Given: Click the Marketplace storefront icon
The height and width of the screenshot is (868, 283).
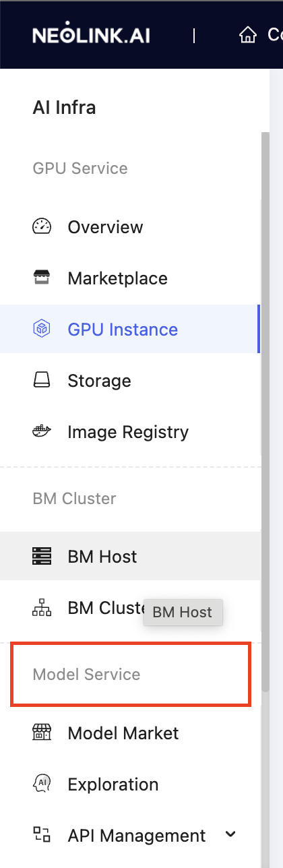Looking at the screenshot, I should (x=42, y=278).
